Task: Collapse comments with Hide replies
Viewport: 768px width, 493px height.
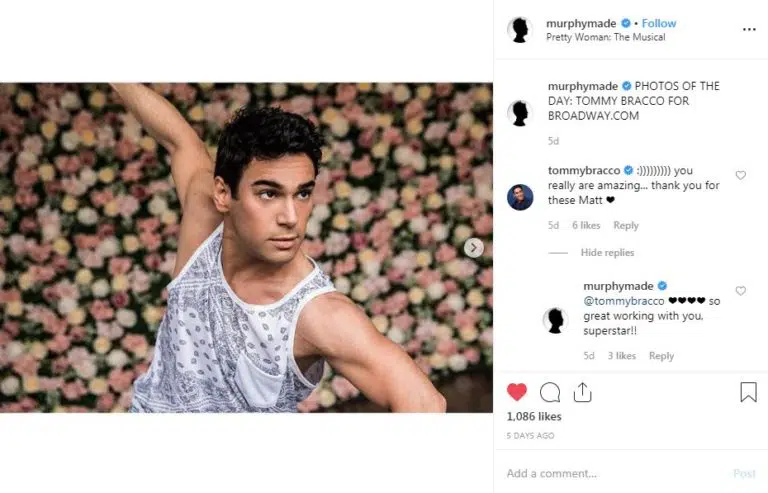Action: tap(607, 253)
